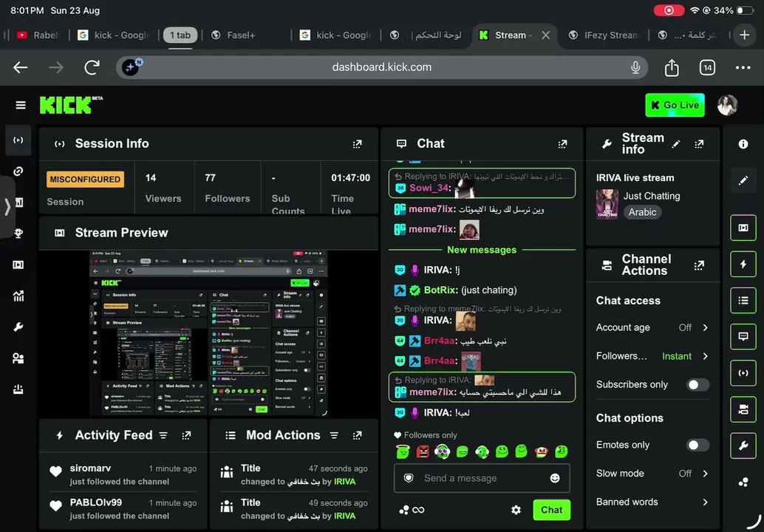The width and height of the screenshot is (764, 532).
Task: Toggle the chat widget in right sidebar
Action: pos(743,337)
